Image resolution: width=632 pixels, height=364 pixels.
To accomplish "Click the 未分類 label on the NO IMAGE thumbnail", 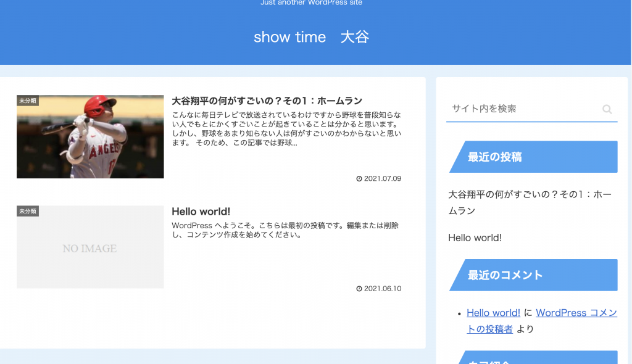I will [28, 211].
